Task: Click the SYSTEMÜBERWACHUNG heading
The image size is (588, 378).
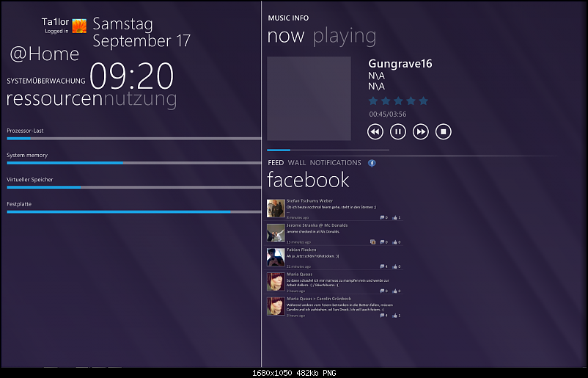Action: pos(46,81)
